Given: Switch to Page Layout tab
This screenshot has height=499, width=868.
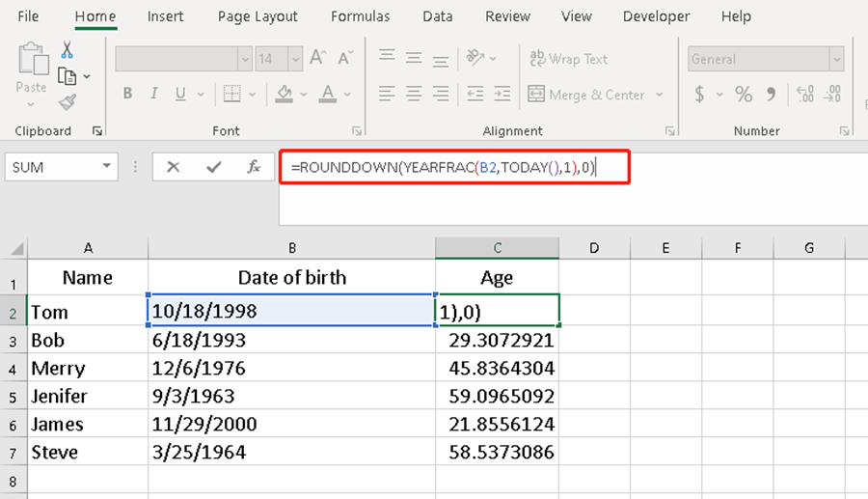Looking at the screenshot, I should (258, 16).
